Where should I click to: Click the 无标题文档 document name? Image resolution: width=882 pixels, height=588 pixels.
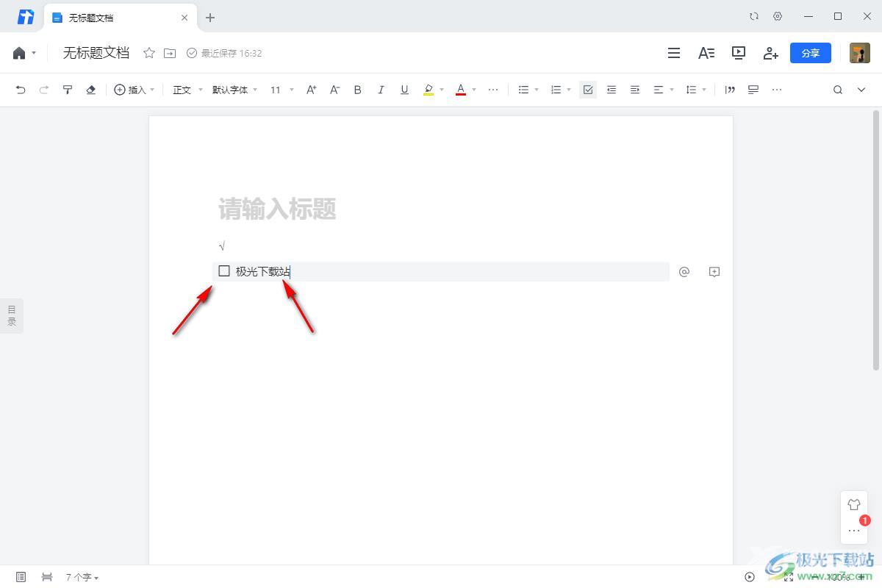(96, 53)
